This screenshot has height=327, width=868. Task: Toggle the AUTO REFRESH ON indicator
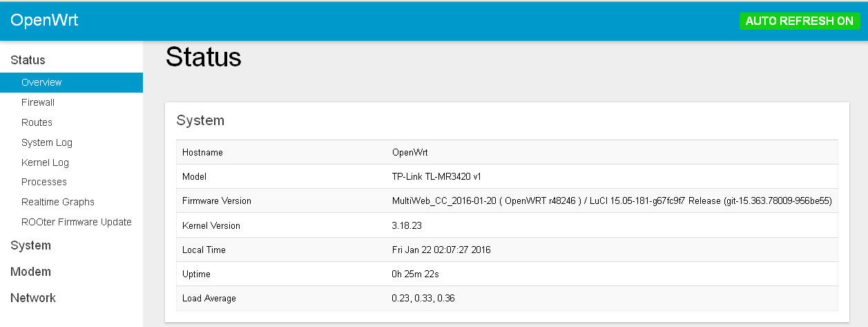point(800,21)
